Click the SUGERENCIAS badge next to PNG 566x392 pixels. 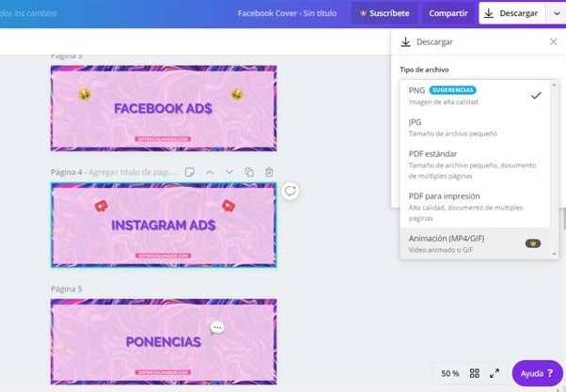point(452,90)
